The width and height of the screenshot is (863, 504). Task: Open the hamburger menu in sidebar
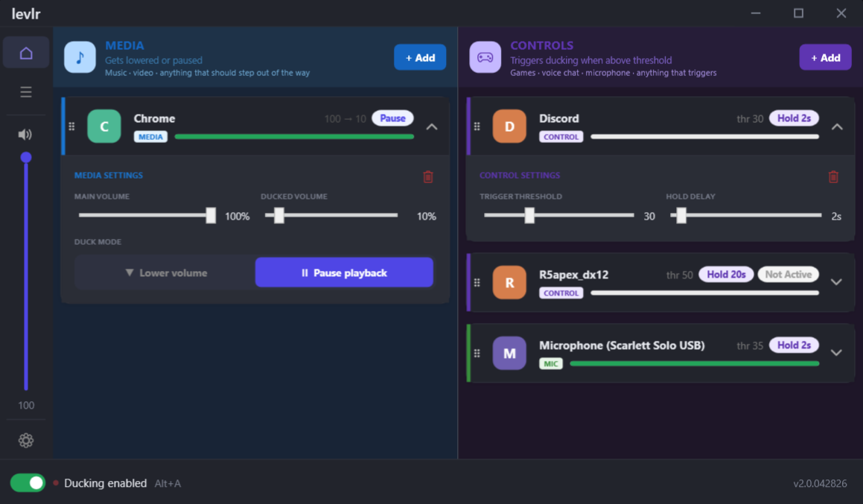(26, 92)
